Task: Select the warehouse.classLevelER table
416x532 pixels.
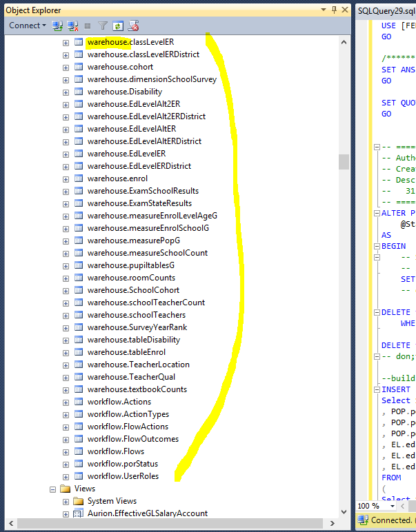Action: [x=130, y=42]
